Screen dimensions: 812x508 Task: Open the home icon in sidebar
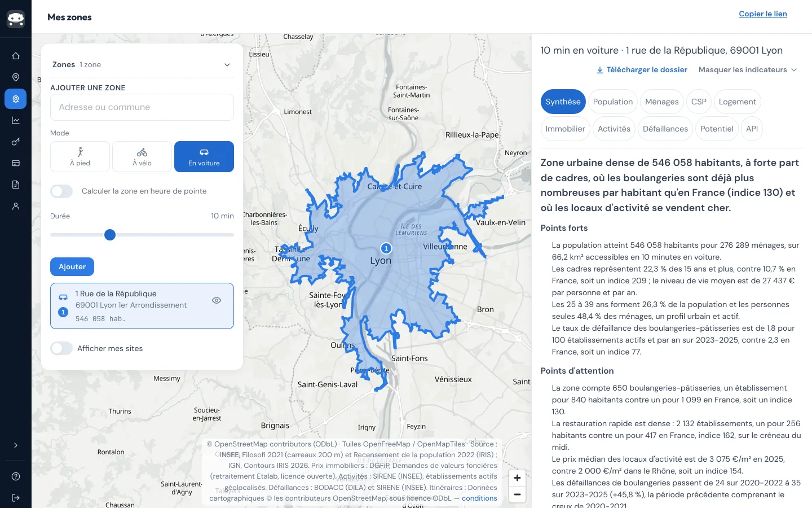[x=16, y=56]
